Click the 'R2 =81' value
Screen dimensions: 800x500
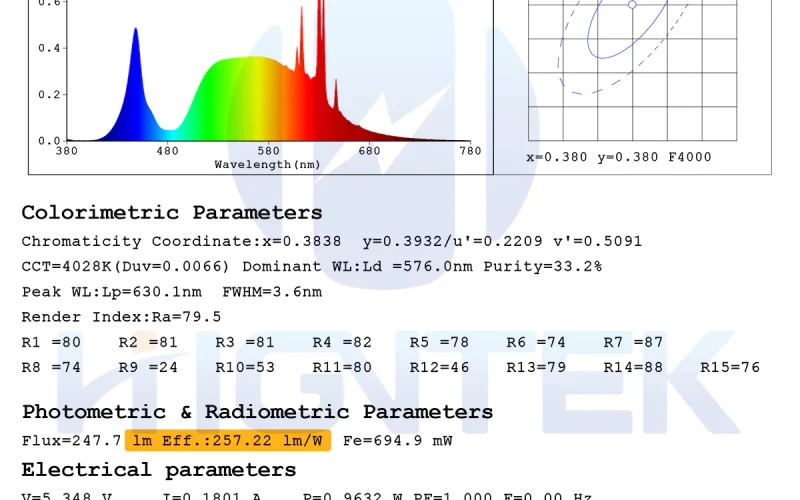click(x=148, y=342)
